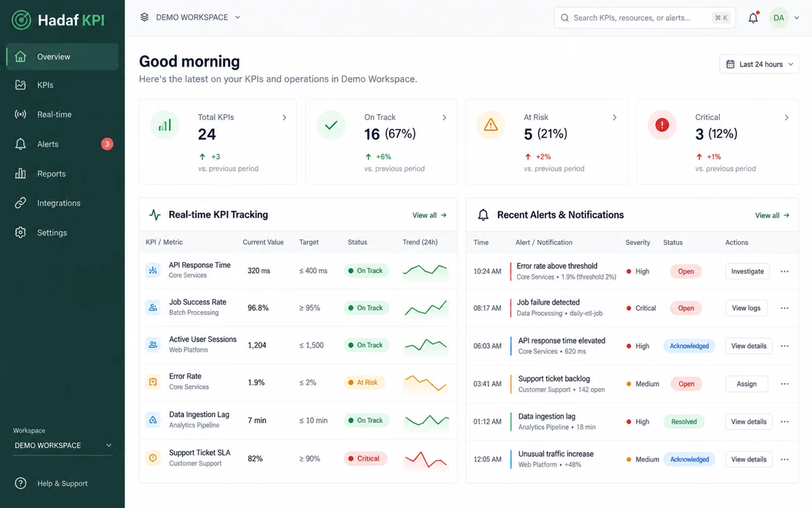812x508 pixels.
Task: Click the Total KPIs bar chart icon
Action: pyautogui.click(x=165, y=125)
